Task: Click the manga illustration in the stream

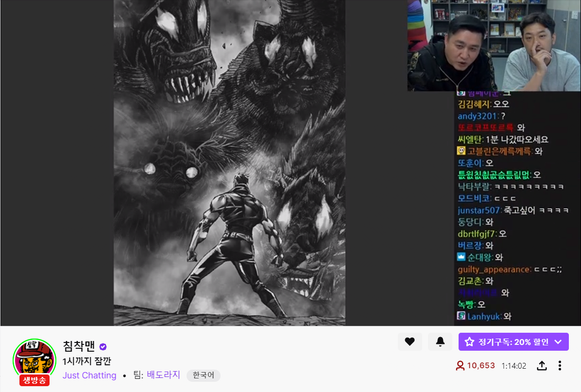Action: 229,163
